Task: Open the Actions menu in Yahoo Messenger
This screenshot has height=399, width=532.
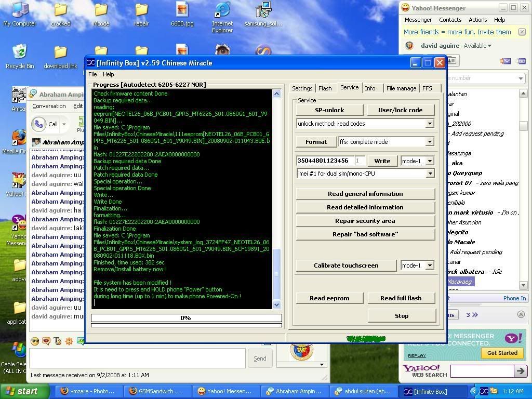Action: click(x=478, y=20)
